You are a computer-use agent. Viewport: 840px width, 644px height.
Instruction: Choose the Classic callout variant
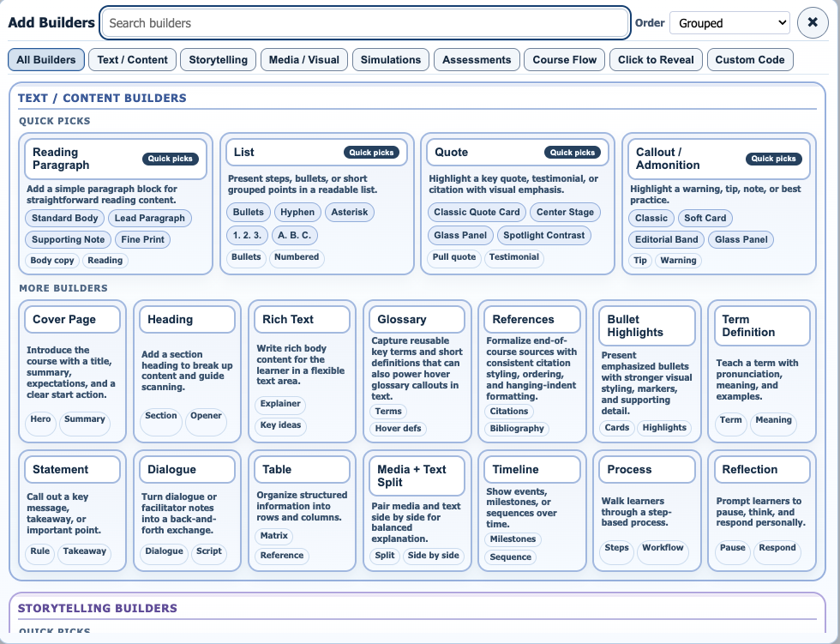(x=651, y=218)
